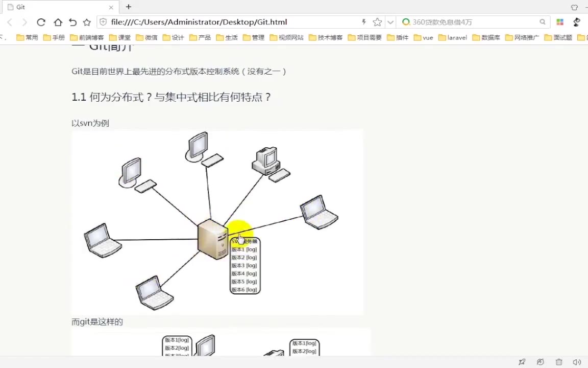Click the favorites star beside the undo icon
588x368 pixels.
(x=87, y=22)
